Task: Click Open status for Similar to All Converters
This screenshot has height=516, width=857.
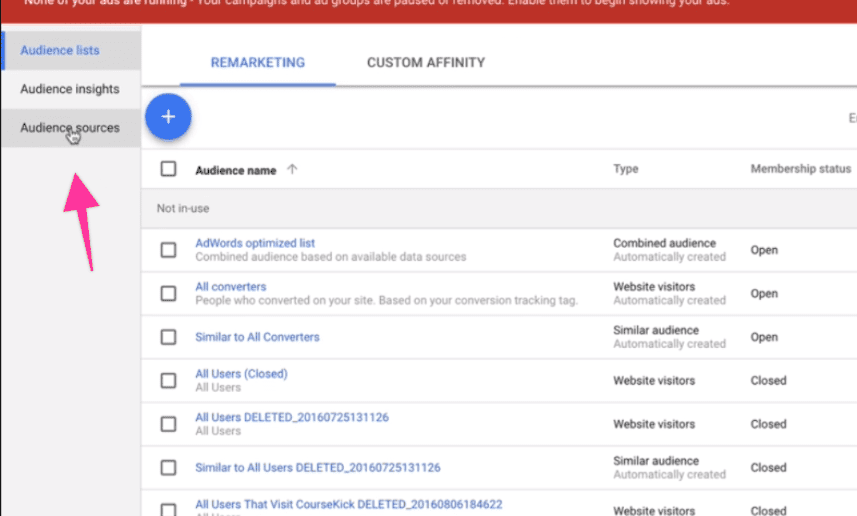Action: 764,337
